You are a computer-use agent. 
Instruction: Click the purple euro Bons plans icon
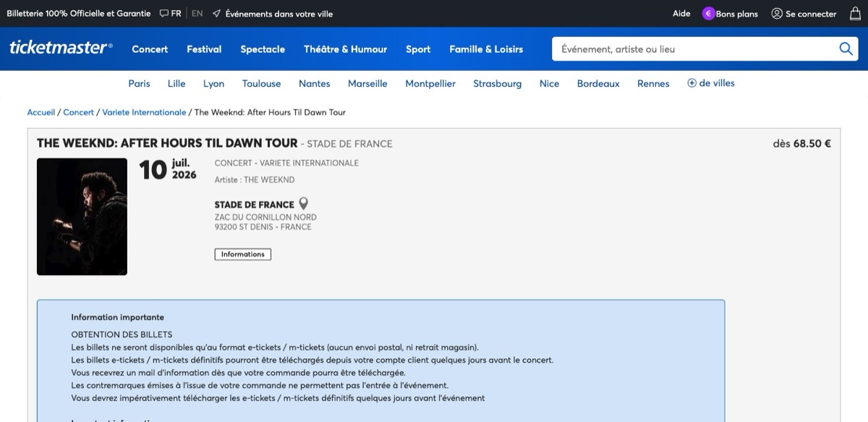tap(708, 13)
